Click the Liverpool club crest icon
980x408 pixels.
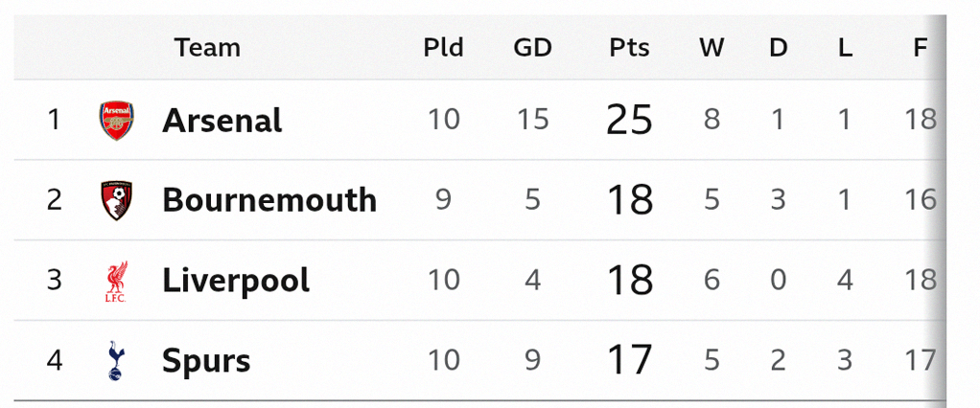click(x=116, y=282)
